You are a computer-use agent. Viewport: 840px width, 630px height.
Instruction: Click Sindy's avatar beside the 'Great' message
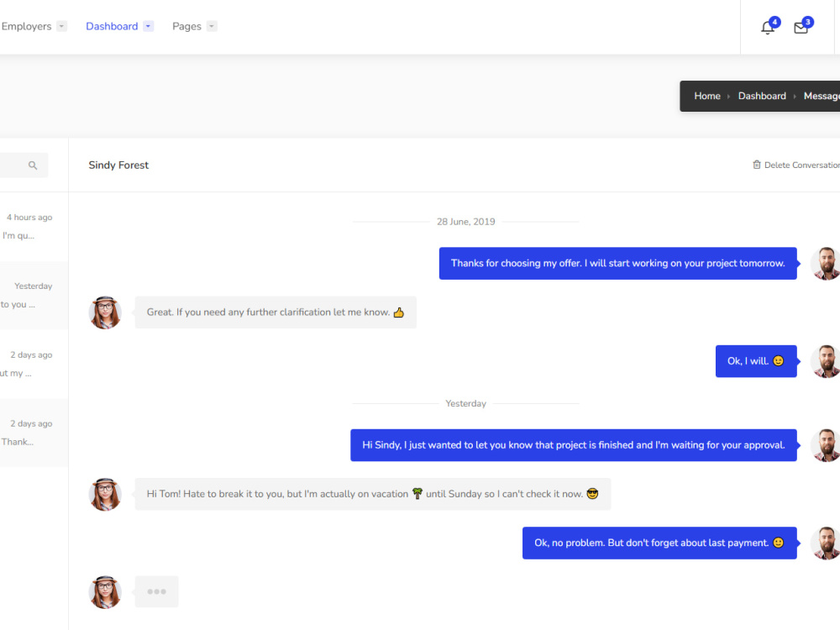tap(105, 312)
